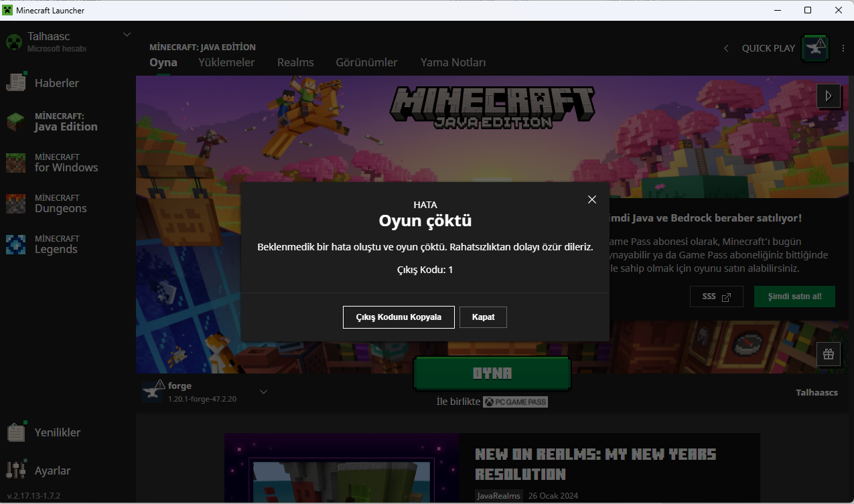Screen dimensions: 854x504
Task: Switch to the Oyna tab
Action: tap(163, 62)
